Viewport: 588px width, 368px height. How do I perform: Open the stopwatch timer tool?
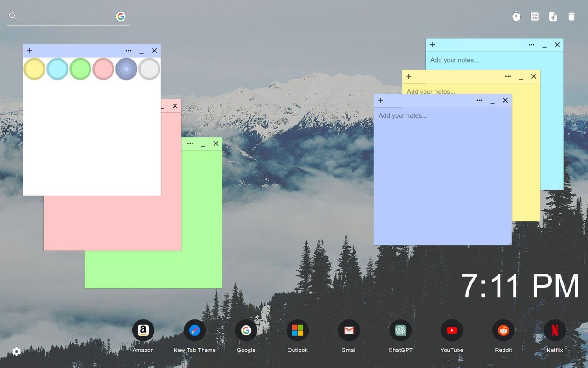click(516, 17)
